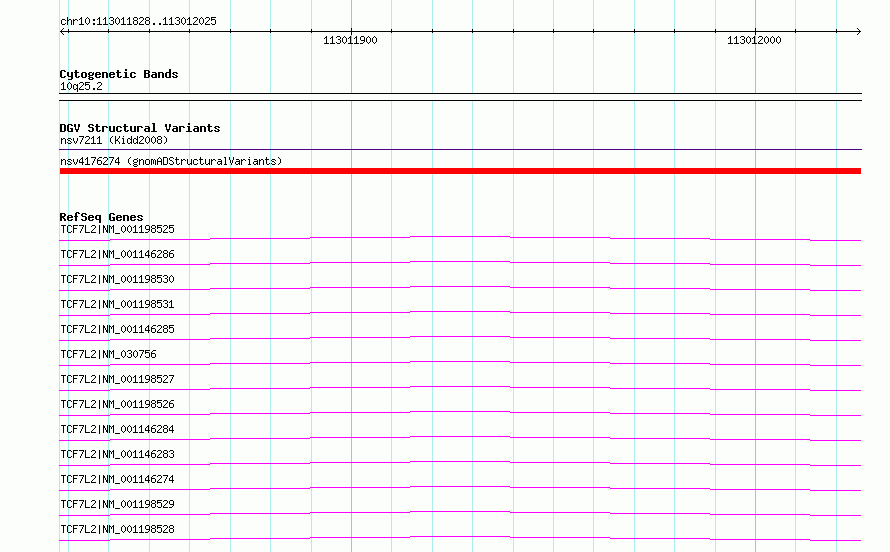Screen dimensions: 890x552
Task: Click transcript TCF7L2|NM_030756
Action: (108, 354)
